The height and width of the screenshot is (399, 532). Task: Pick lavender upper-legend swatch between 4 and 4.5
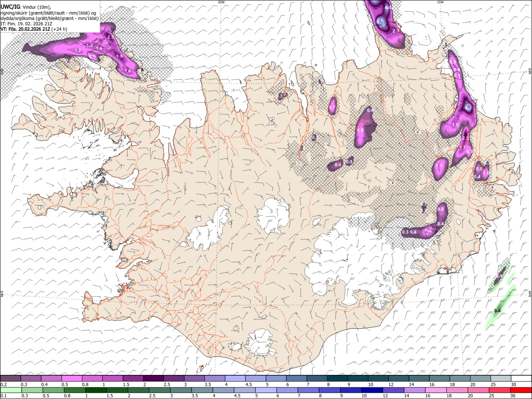pos(235,378)
